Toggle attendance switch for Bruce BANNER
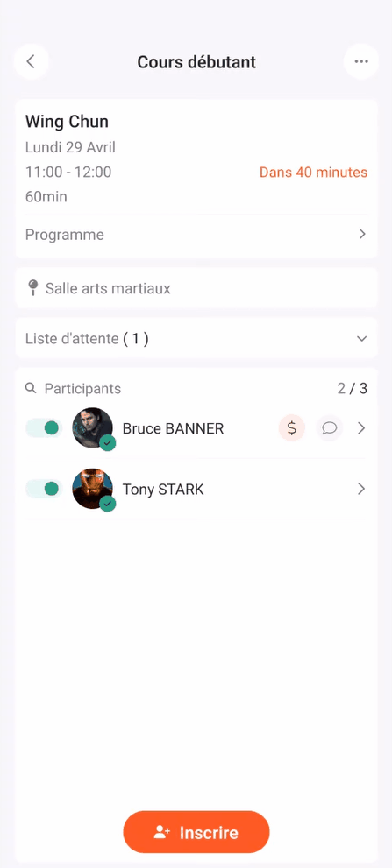Screen dimensions: 392x868 44,428
